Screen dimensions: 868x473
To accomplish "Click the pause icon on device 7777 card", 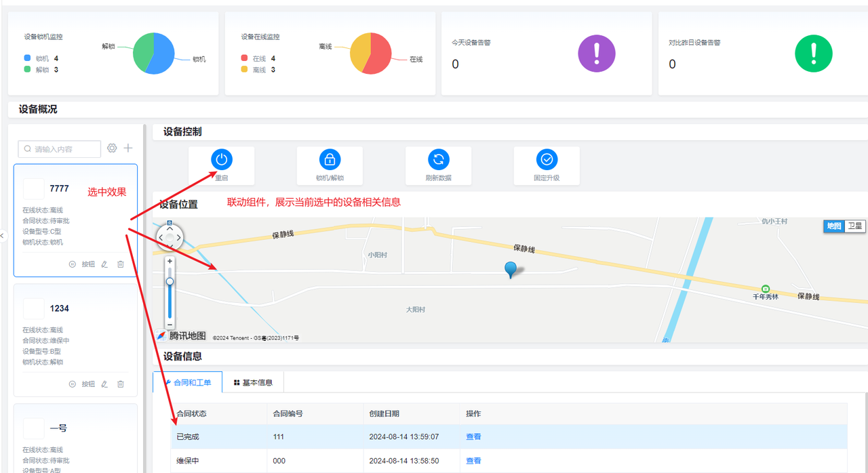I will [73, 264].
